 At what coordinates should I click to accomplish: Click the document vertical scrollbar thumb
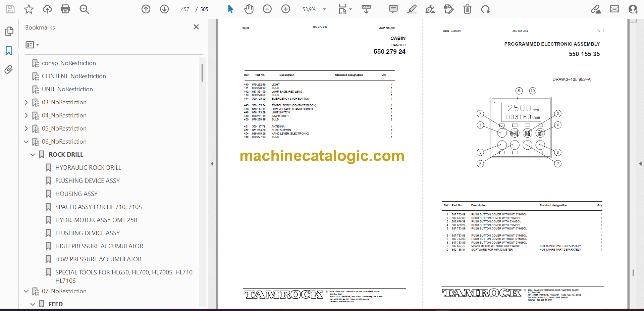pyautogui.click(x=633, y=273)
